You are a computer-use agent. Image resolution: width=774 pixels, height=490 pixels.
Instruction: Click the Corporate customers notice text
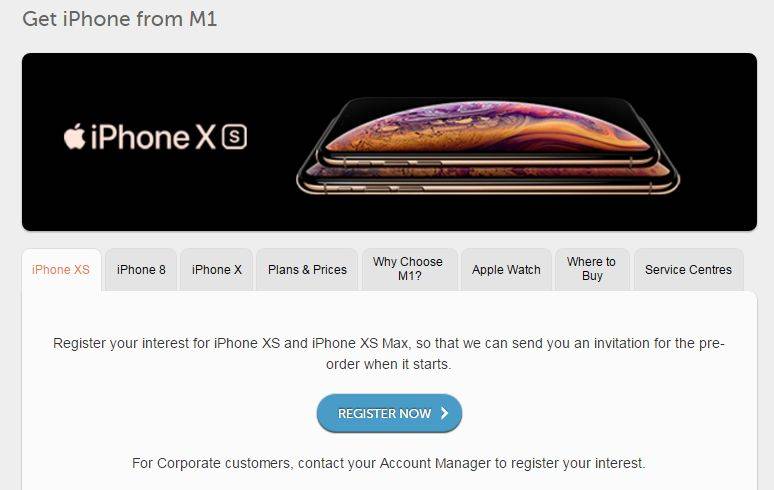tap(389, 463)
